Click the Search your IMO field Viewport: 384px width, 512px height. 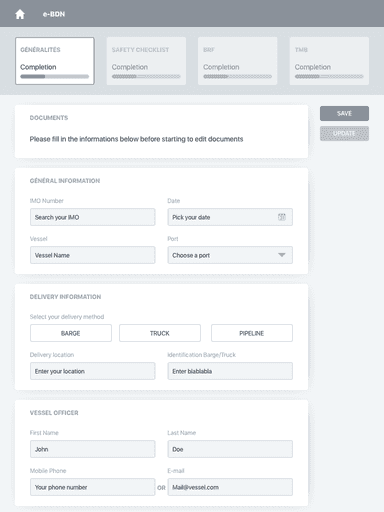pos(93,217)
